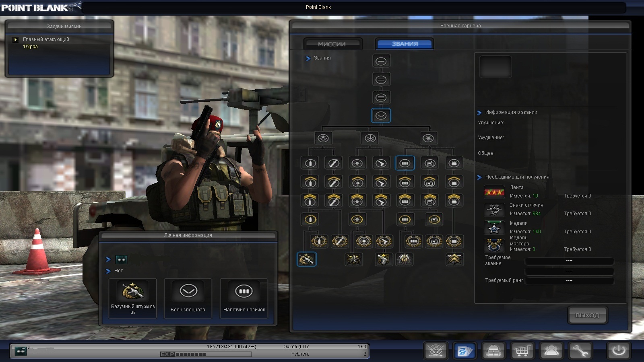Click the Главный атакующий mission task
This screenshot has width=644, height=362.
[46, 39]
